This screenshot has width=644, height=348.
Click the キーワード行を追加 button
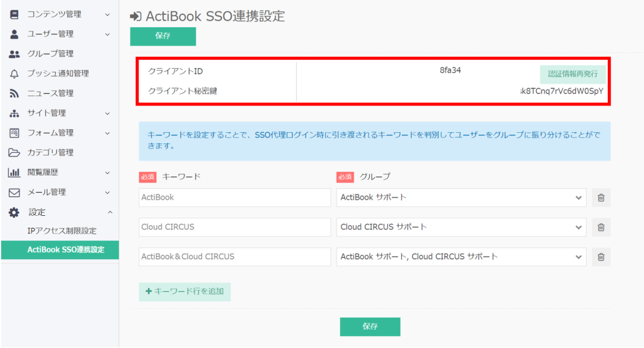184,292
